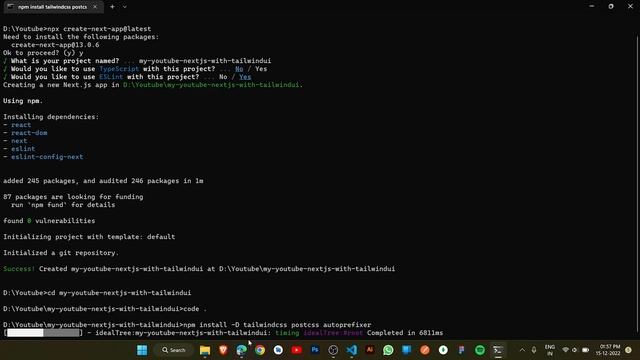
Task: Click '87 packages are looking for funding'
Action: tap(73, 197)
